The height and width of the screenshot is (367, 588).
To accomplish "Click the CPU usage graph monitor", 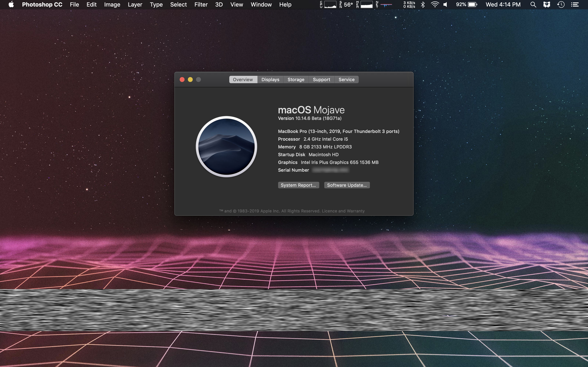I will pos(330,5).
